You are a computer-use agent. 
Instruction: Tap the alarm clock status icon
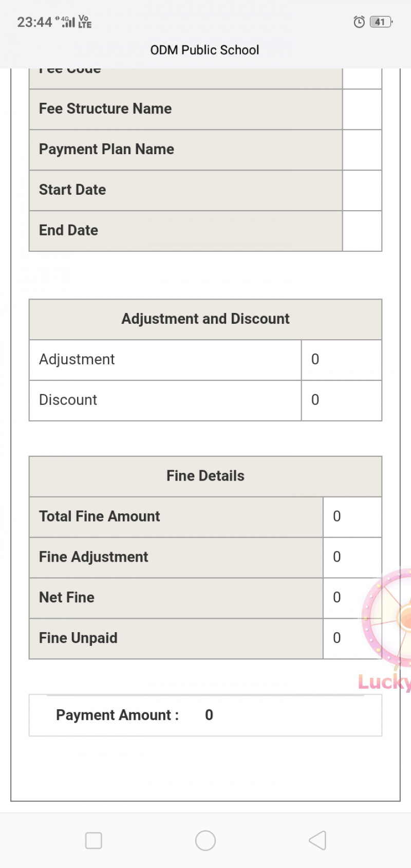coord(359,22)
